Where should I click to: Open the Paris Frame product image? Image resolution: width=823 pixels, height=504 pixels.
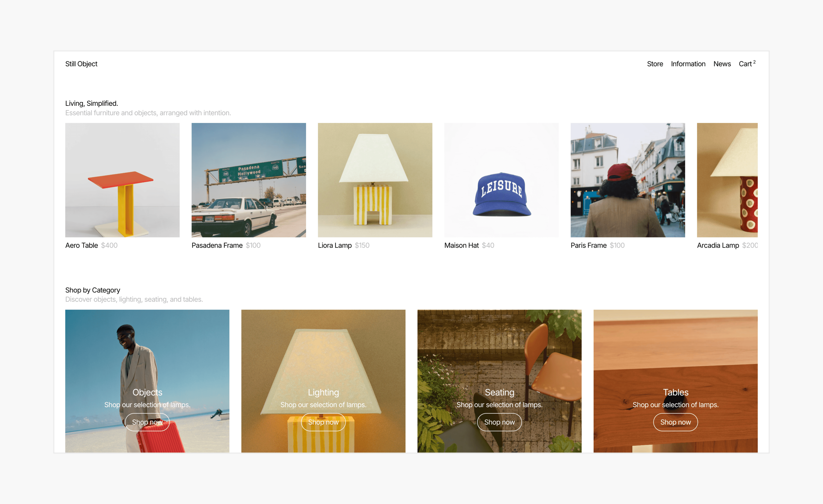pyautogui.click(x=628, y=180)
